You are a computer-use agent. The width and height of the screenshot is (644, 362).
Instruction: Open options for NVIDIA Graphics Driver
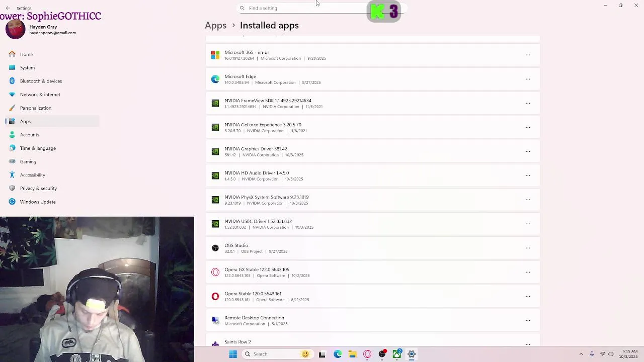528,151
